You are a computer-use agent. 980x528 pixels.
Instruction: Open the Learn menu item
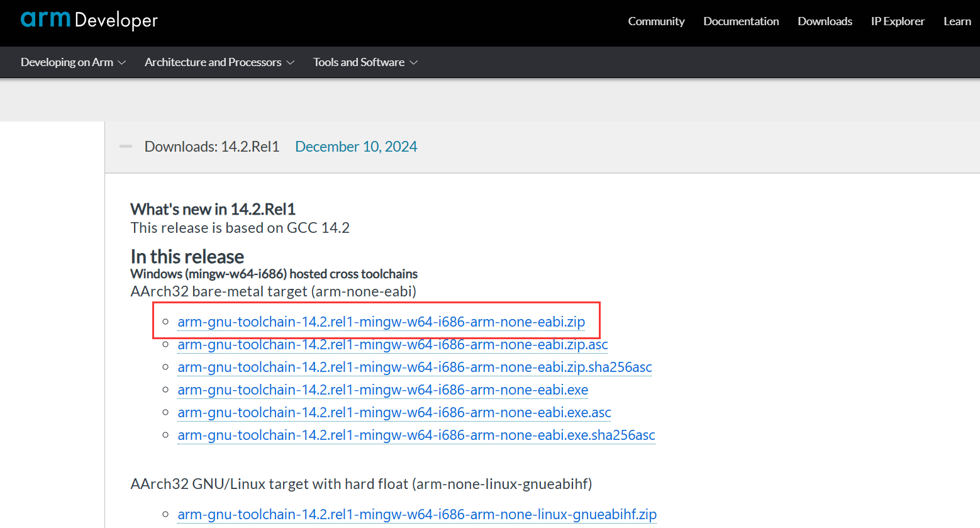(x=957, y=21)
